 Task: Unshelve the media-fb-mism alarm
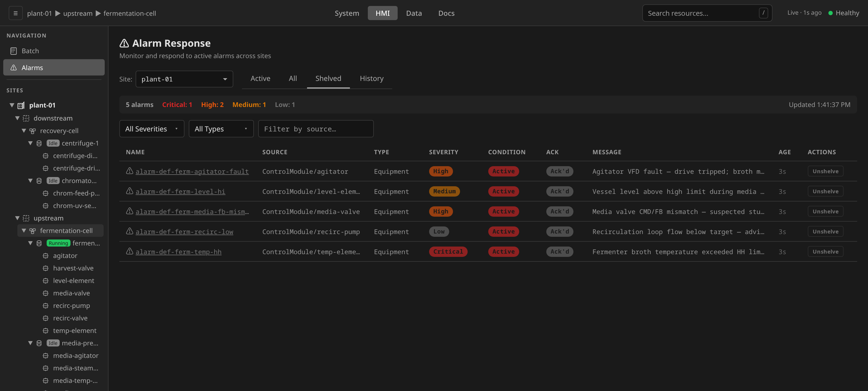tap(825, 211)
